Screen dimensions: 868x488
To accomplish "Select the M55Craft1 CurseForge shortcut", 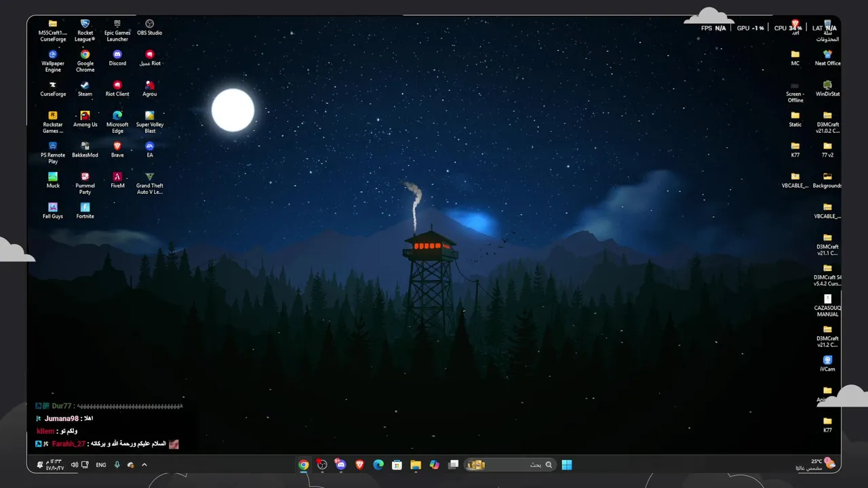I will [x=53, y=30].
